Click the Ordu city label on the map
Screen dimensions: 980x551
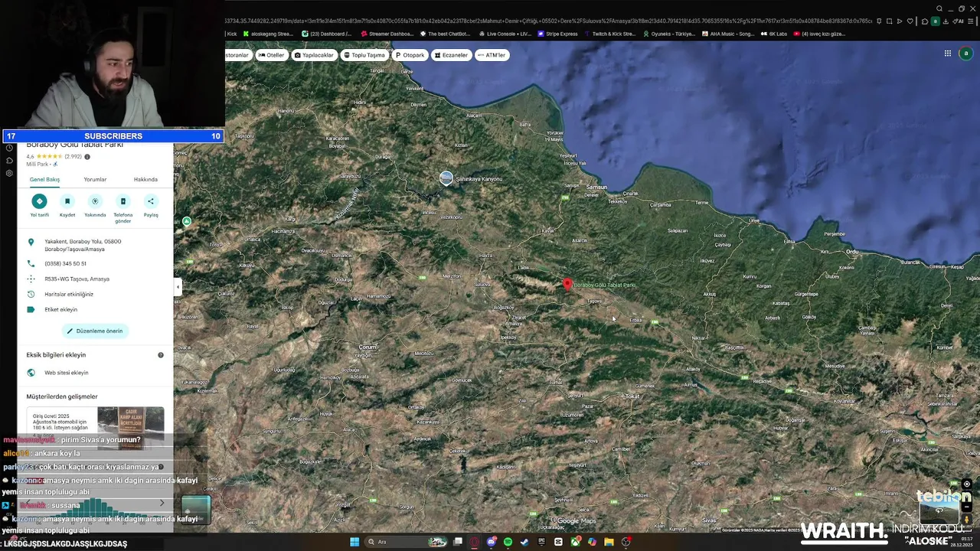[851, 252]
